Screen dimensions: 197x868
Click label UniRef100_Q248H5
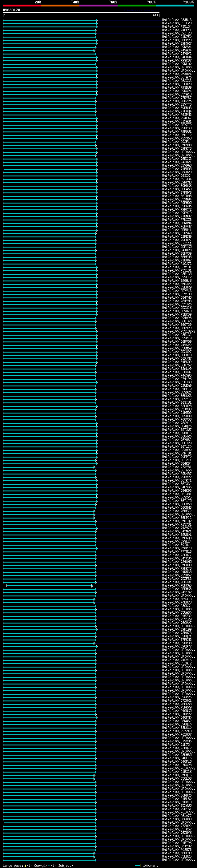point(177,562)
